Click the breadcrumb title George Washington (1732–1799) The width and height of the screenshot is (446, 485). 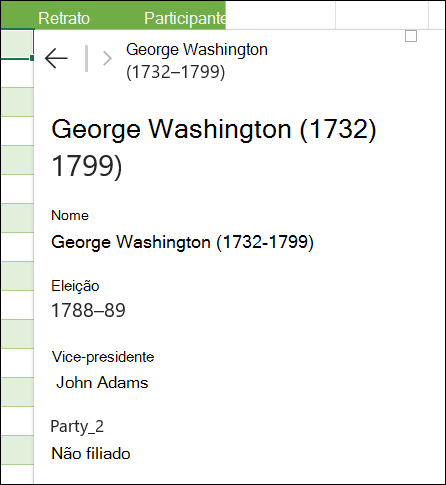[x=197, y=61]
